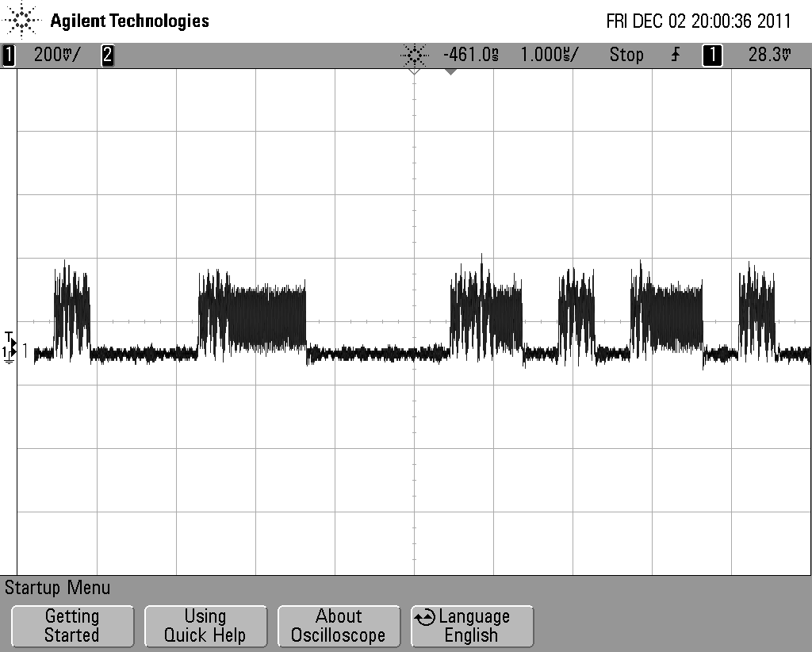
Task: Select the Using Quick Help softkey
Action: (x=205, y=626)
